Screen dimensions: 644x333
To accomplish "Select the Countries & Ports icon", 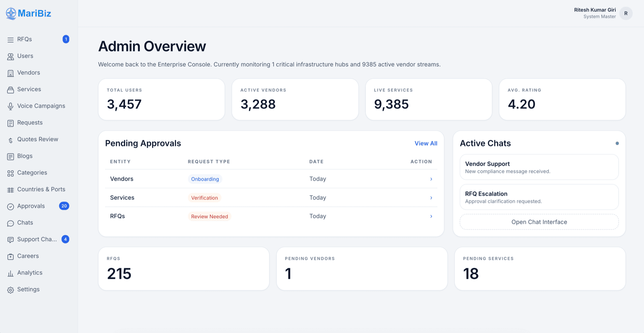I will tap(10, 190).
